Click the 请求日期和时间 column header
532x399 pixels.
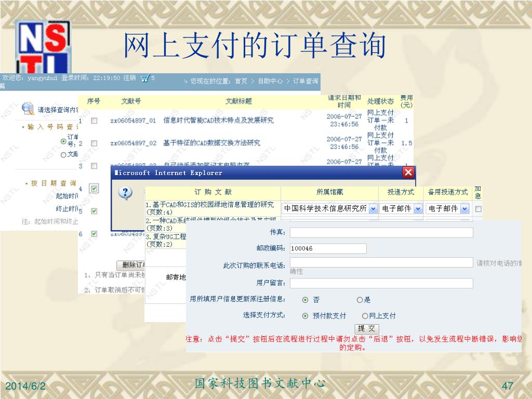point(344,101)
